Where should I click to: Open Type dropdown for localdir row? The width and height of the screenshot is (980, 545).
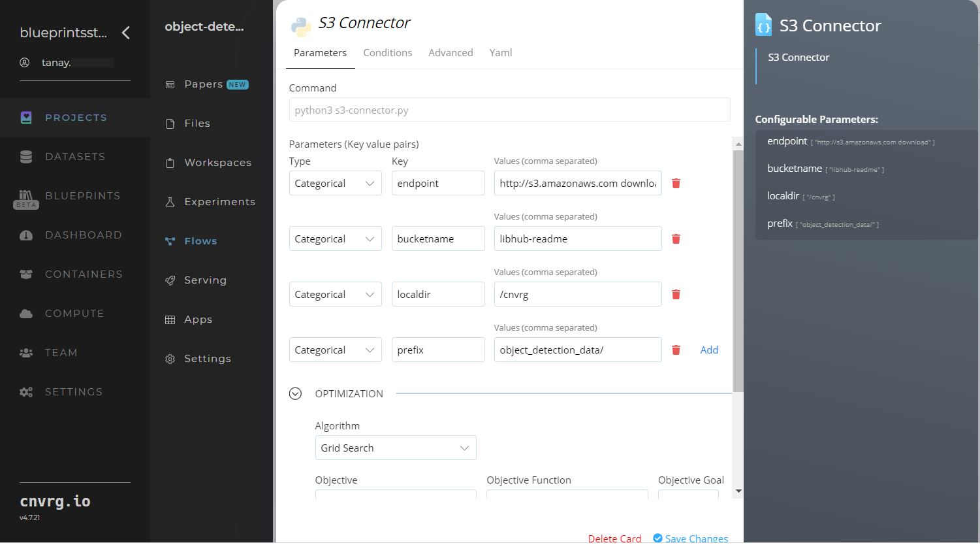[336, 294]
